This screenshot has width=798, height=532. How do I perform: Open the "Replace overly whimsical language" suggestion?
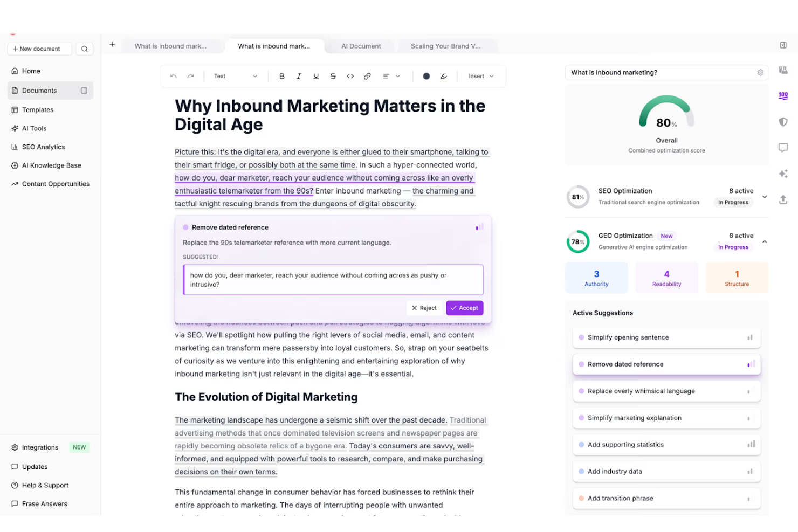point(666,391)
